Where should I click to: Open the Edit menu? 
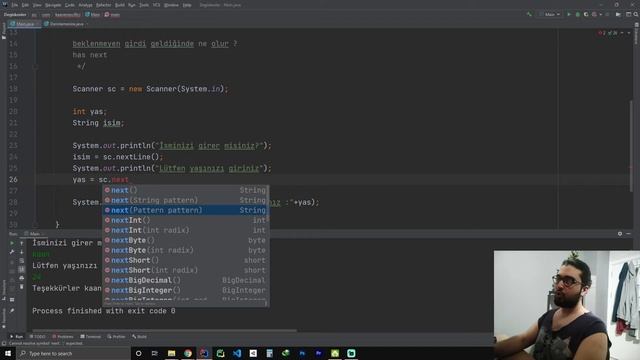(x=25, y=5)
